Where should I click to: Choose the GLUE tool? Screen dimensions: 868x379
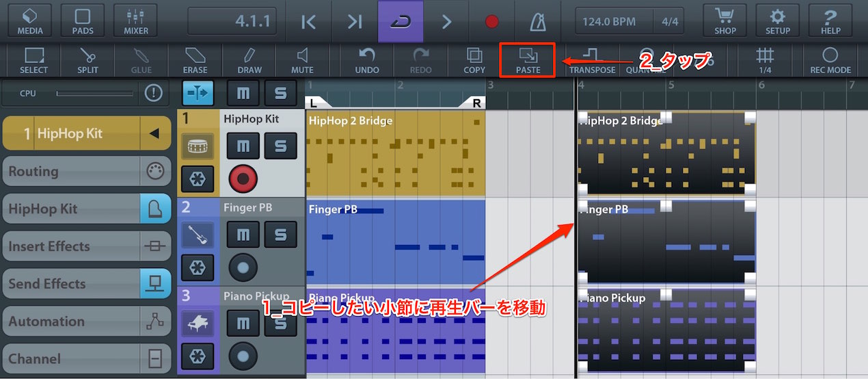coord(141,60)
